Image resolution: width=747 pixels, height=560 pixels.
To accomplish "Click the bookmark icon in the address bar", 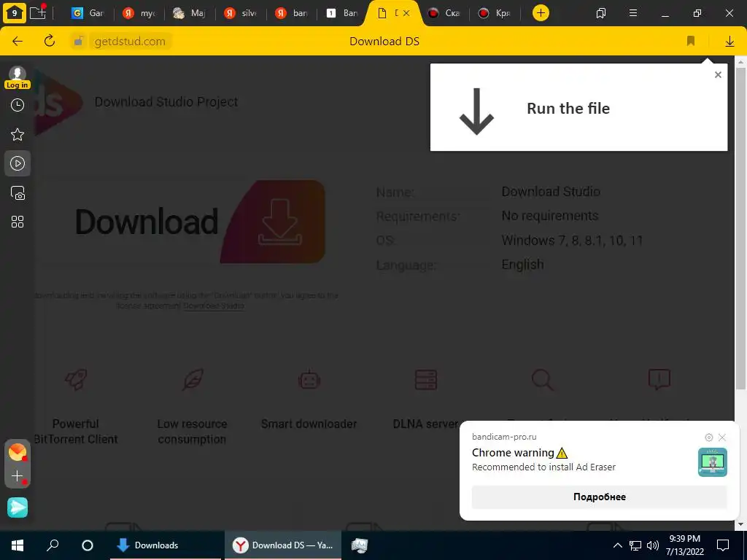I will 691,42.
